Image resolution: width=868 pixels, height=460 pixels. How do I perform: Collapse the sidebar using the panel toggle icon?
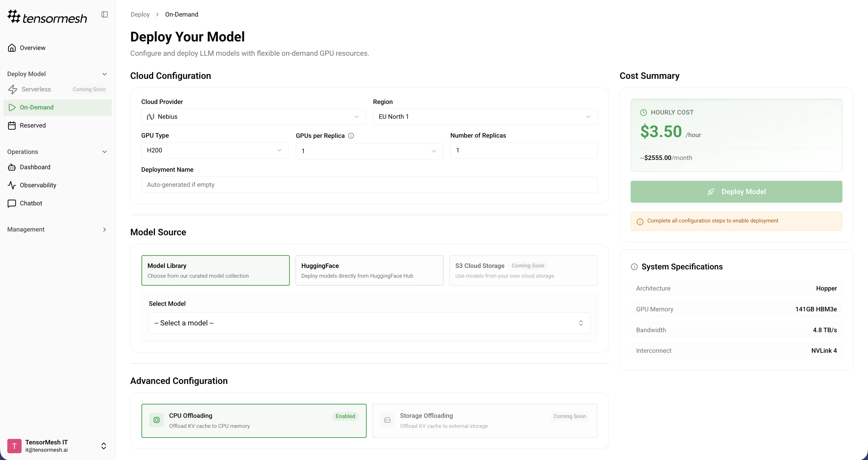coord(104,15)
